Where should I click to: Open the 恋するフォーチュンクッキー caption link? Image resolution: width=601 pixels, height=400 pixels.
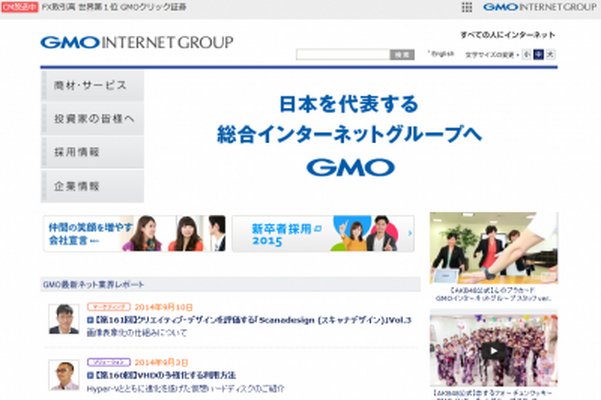click(x=494, y=395)
